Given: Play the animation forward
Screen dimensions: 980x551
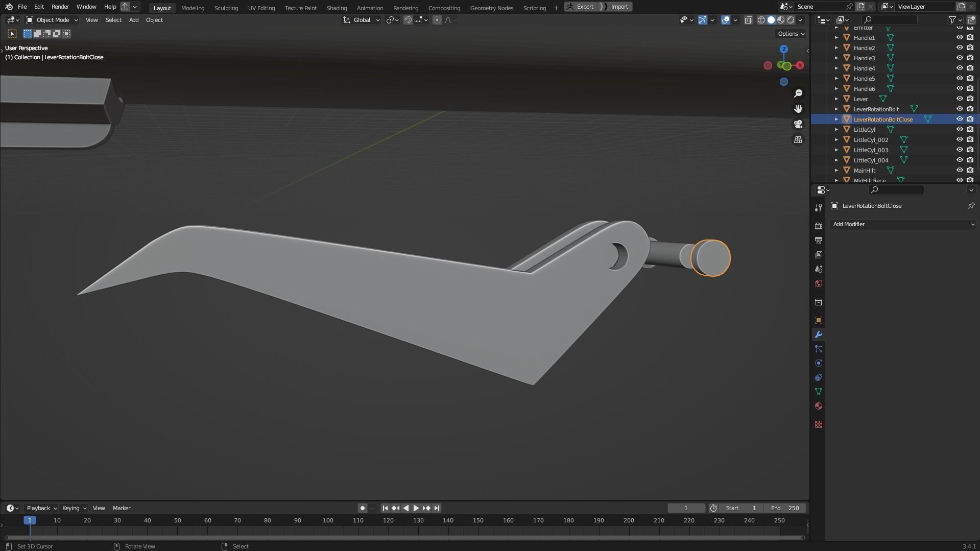Looking at the screenshot, I should (416, 508).
